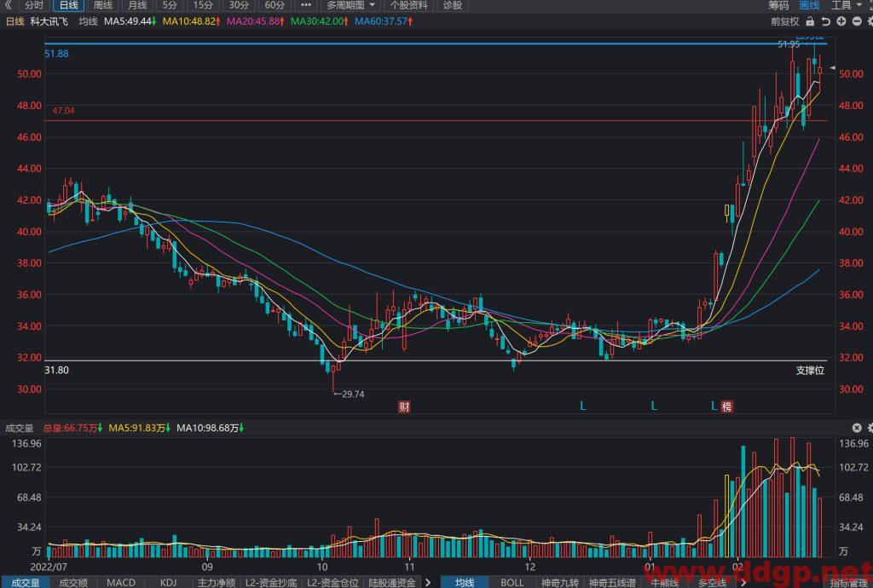
Task: Click the L marker near month 01
Action: [x=654, y=406]
